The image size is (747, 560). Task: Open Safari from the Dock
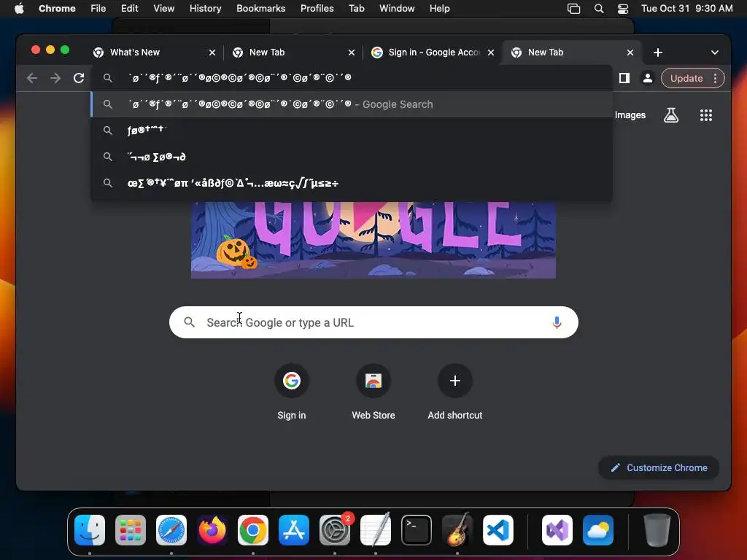pyautogui.click(x=171, y=530)
